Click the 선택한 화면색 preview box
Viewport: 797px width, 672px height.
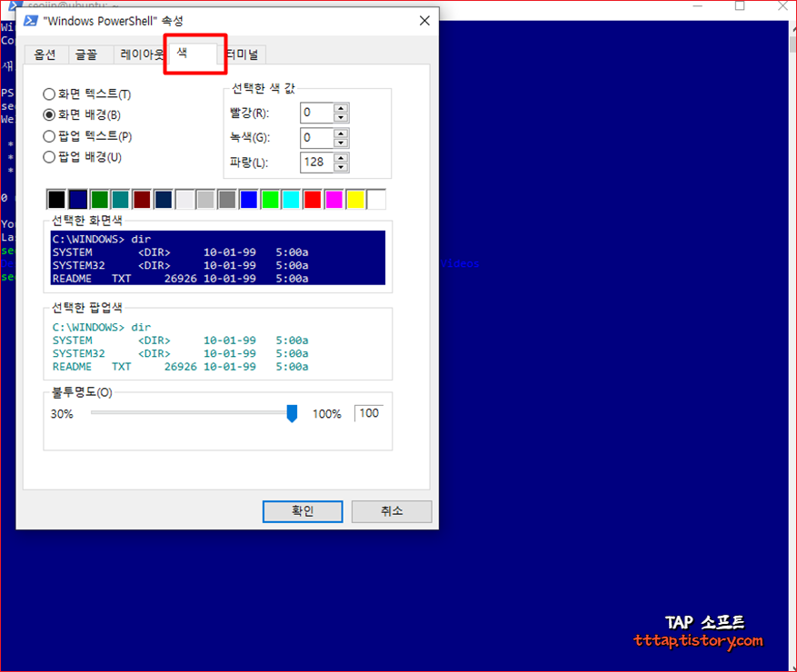coord(218,258)
